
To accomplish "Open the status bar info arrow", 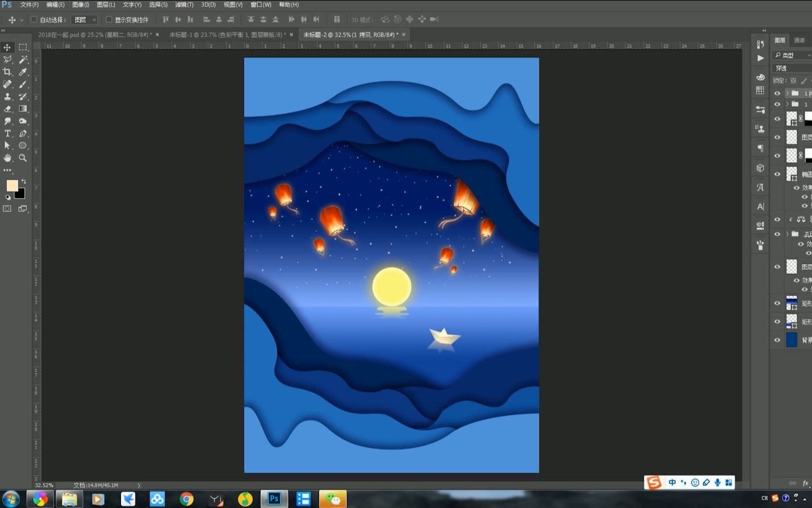I will tap(139, 485).
